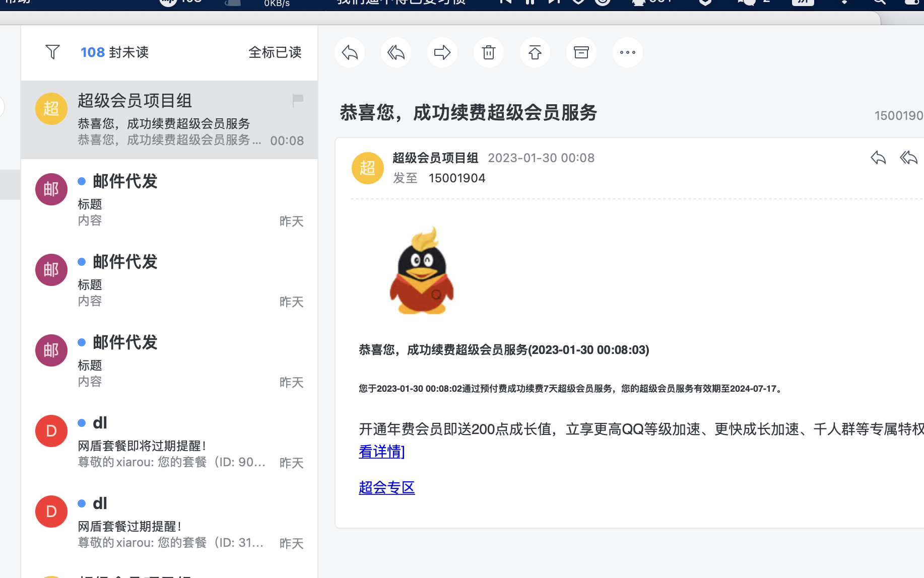This screenshot has height=578, width=924.
Task: Click the paragraph 开通年费会员即送200点成长值
Action: click(x=641, y=429)
